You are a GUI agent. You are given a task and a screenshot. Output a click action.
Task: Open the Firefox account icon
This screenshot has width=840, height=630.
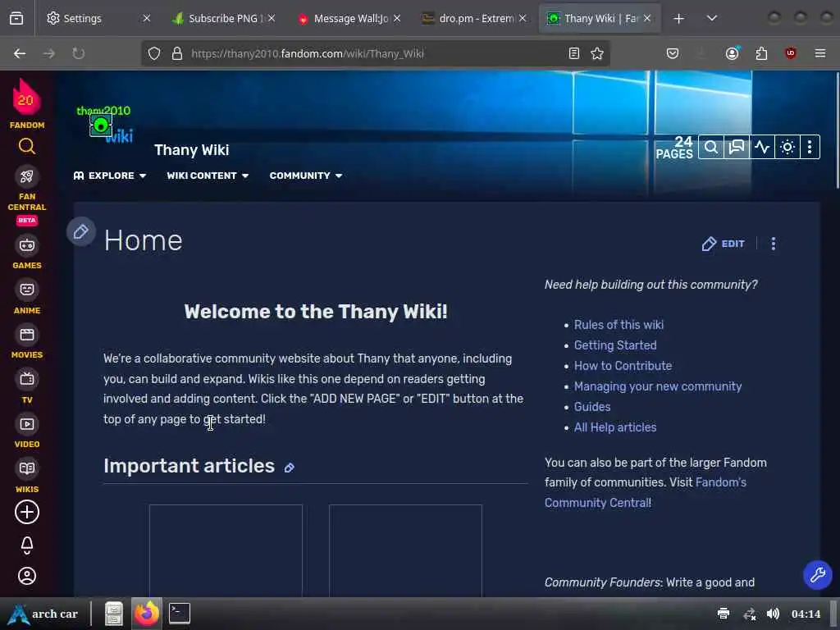(x=733, y=53)
